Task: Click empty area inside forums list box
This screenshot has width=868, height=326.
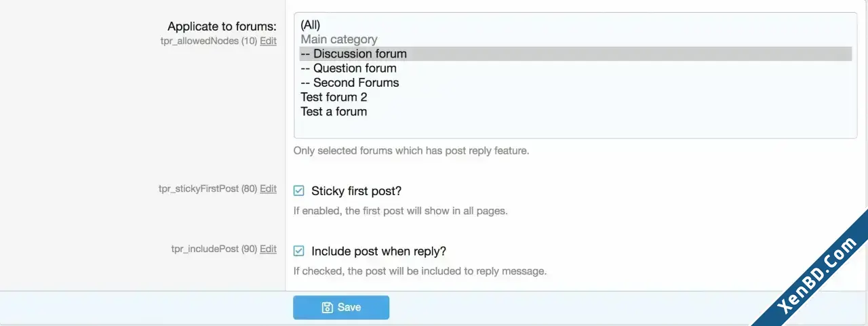Action: point(575,128)
